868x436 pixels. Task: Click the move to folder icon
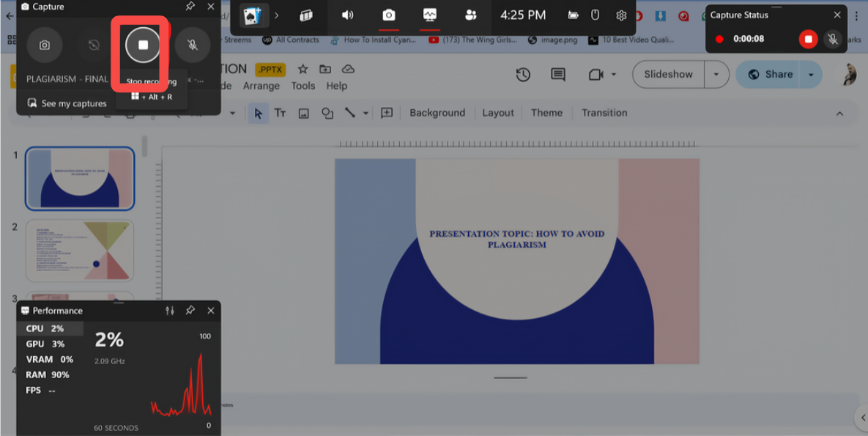[325, 70]
